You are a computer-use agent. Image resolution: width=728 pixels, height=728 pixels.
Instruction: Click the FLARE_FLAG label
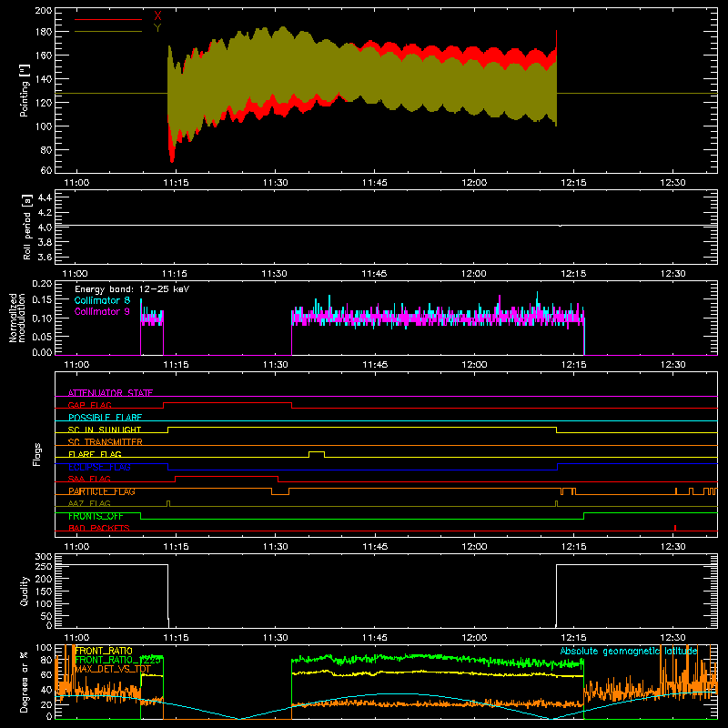point(95,454)
